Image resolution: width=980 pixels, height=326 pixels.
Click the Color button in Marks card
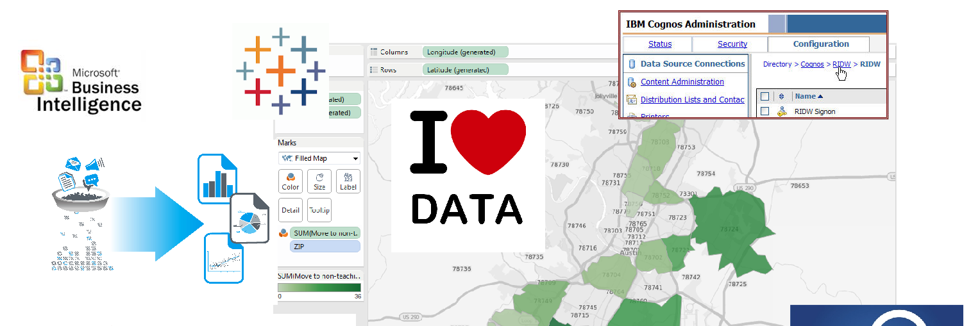(291, 181)
